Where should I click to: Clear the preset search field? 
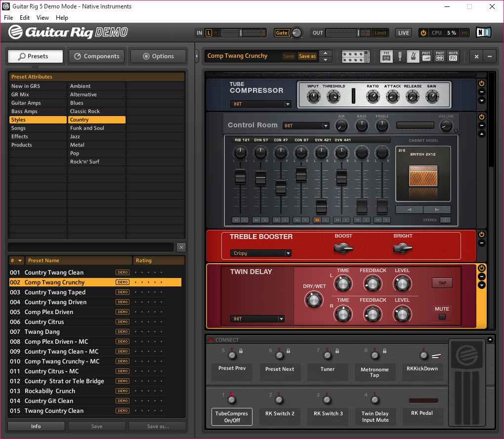click(x=181, y=247)
